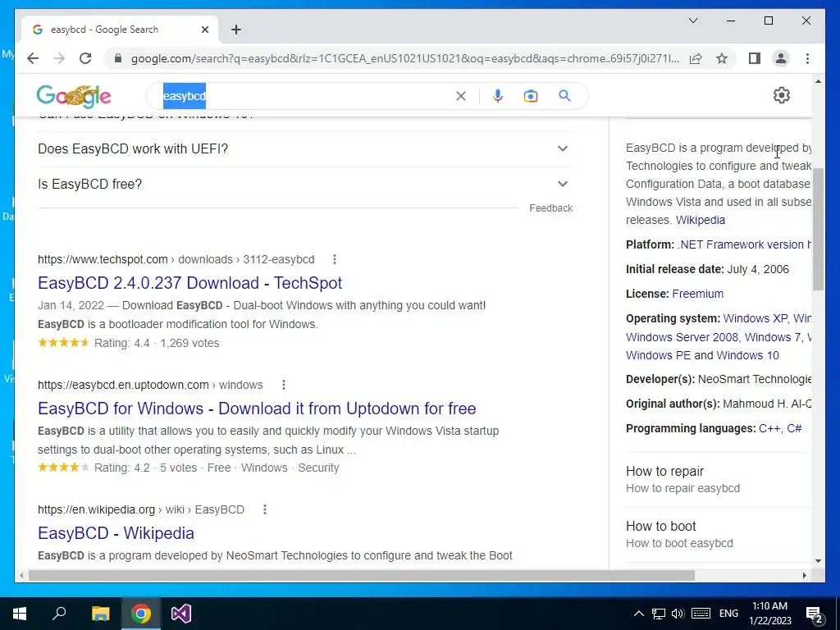Open the C# programming language link
The height and width of the screenshot is (630, 840).
click(x=794, y=428)
